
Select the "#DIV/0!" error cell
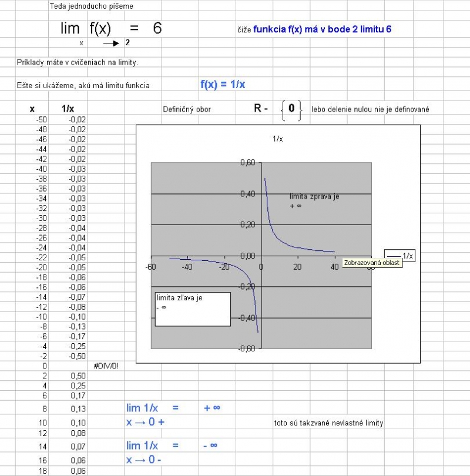pos(106,366)
